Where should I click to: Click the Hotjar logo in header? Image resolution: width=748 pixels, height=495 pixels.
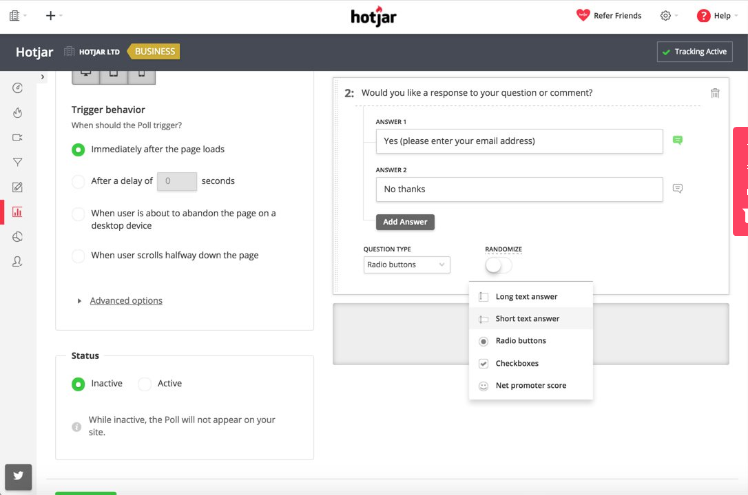click(374, 17)
